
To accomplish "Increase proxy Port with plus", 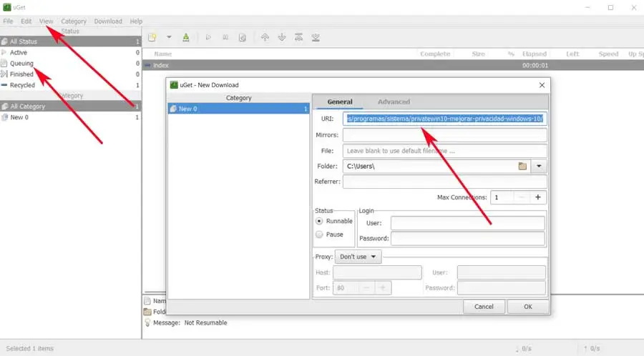I will (x=383, y=288).
